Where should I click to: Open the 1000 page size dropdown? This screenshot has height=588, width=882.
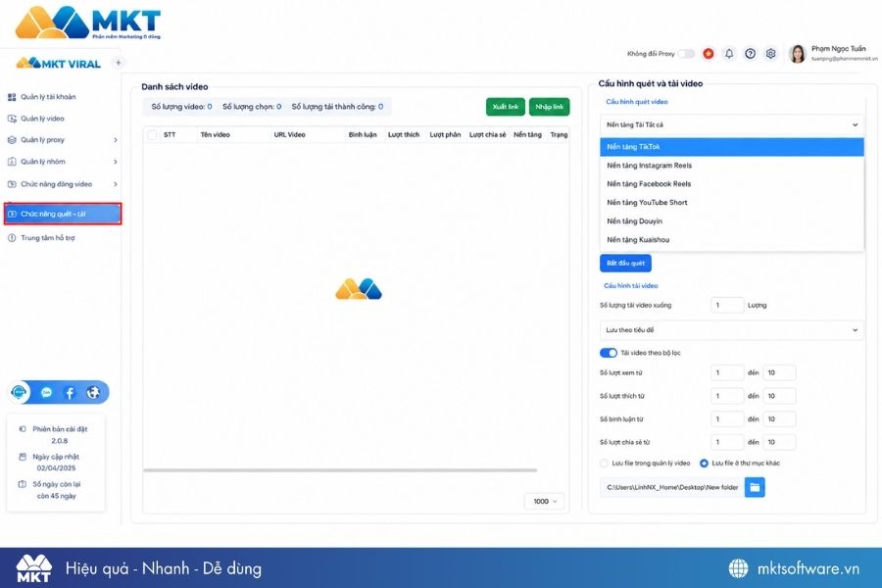(x=545, y=501)
